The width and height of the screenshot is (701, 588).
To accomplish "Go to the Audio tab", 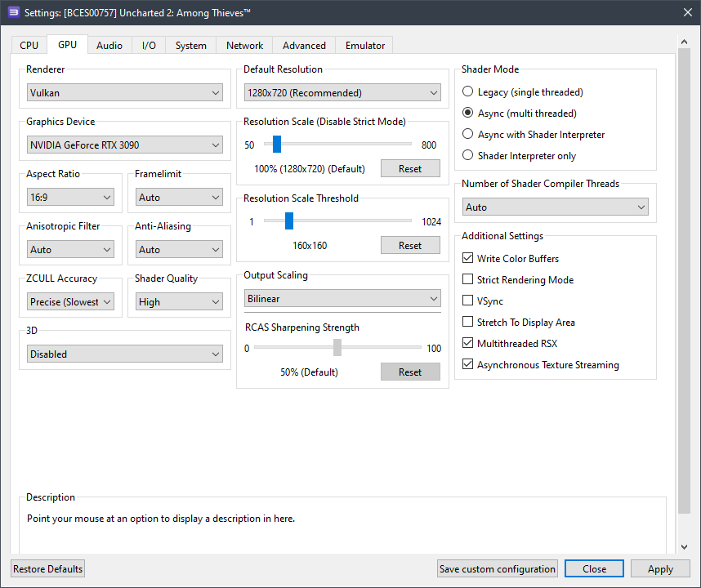I will pos(109,46).
